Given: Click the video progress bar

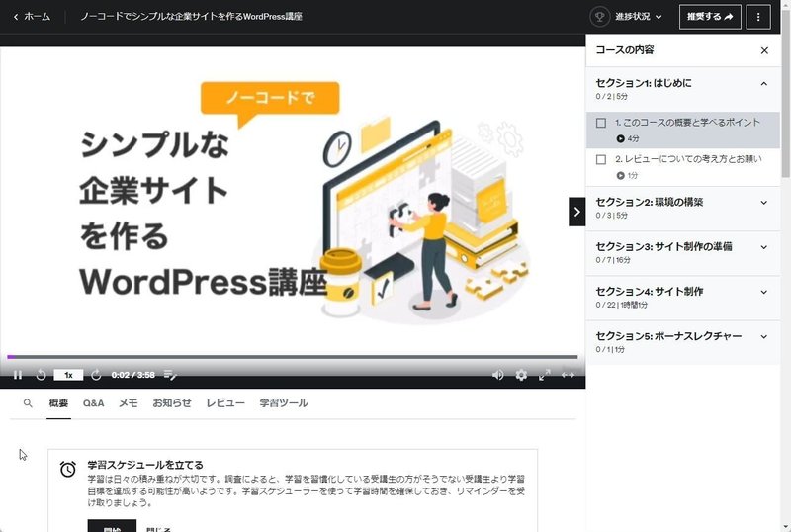Looking at the screenshot, I should [x=293, y=357].
